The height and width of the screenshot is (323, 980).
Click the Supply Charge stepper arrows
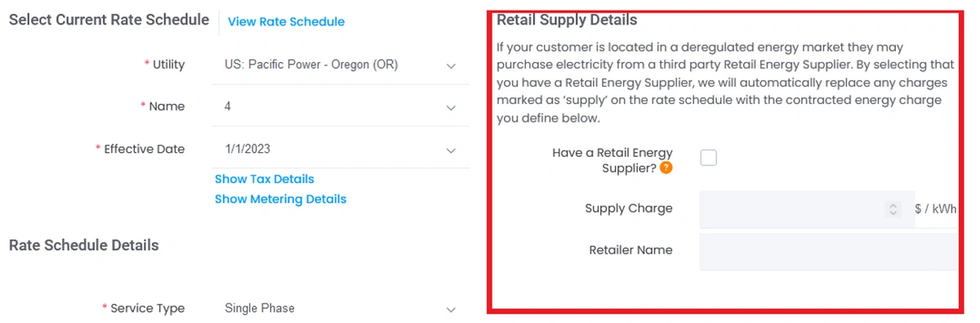[893, 209]
